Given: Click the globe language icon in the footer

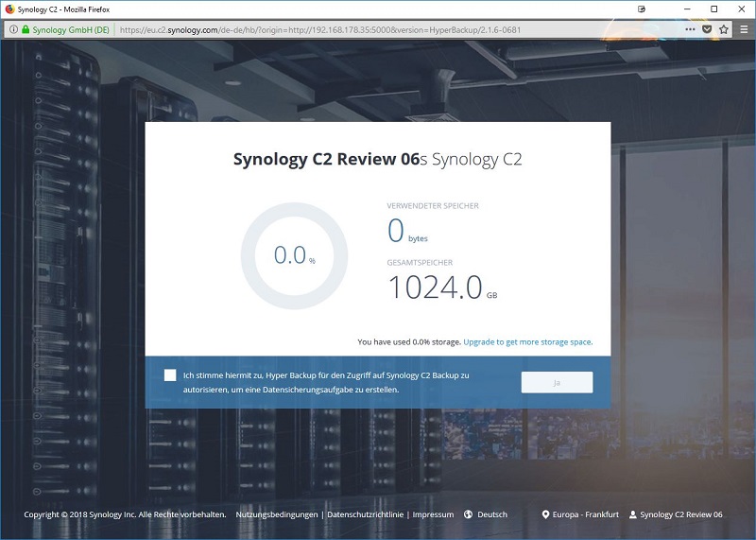Looking at the screenshot, I should (468, 514).
